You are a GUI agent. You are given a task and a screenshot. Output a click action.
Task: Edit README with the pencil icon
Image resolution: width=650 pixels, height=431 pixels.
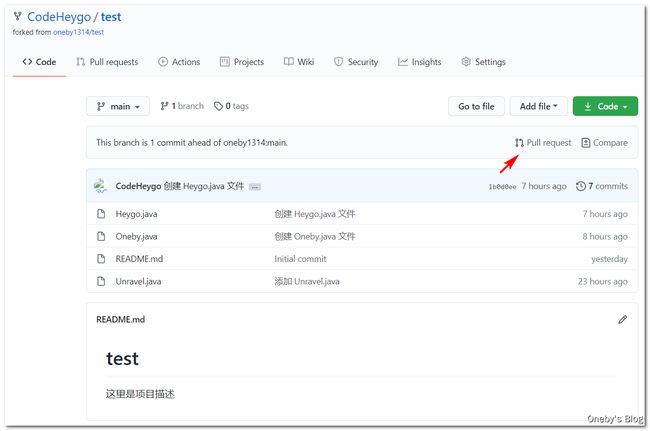pyautogui.click(x=622, y=320)
